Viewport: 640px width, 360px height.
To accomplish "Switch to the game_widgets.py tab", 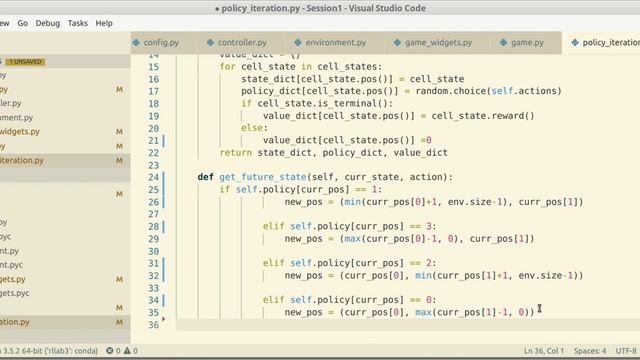I will [437, 42].
